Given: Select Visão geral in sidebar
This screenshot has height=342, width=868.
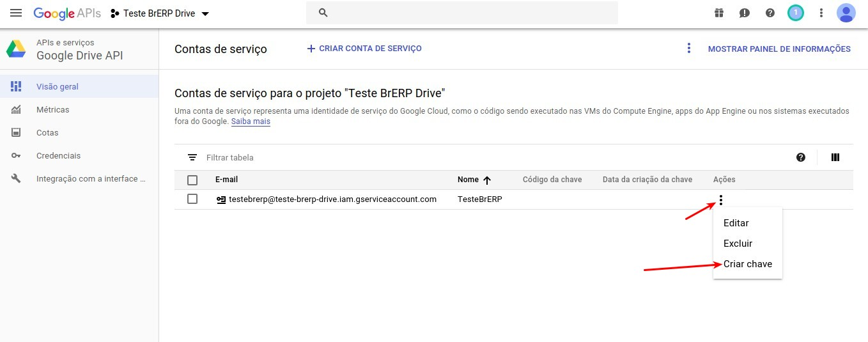Looking at the screenshot, I should (79, 86).
